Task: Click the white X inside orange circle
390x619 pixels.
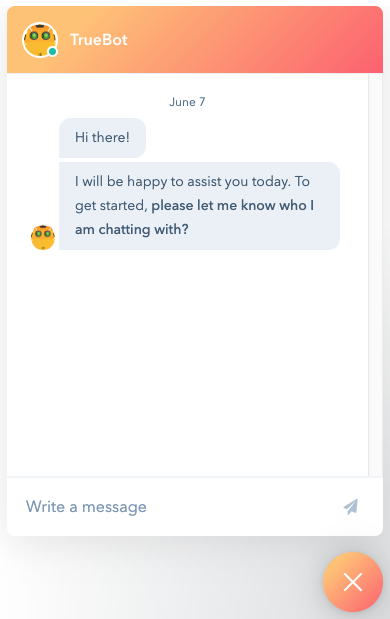Action: pyautogui.click(x=353, y=582)
